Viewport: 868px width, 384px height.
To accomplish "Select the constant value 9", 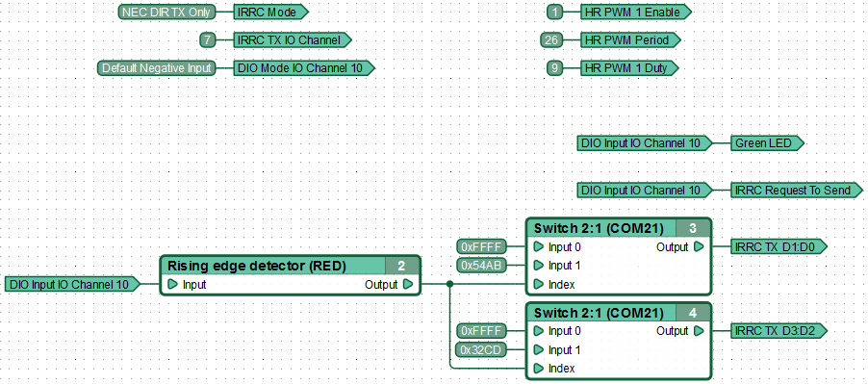I will [x=554, y=68].
